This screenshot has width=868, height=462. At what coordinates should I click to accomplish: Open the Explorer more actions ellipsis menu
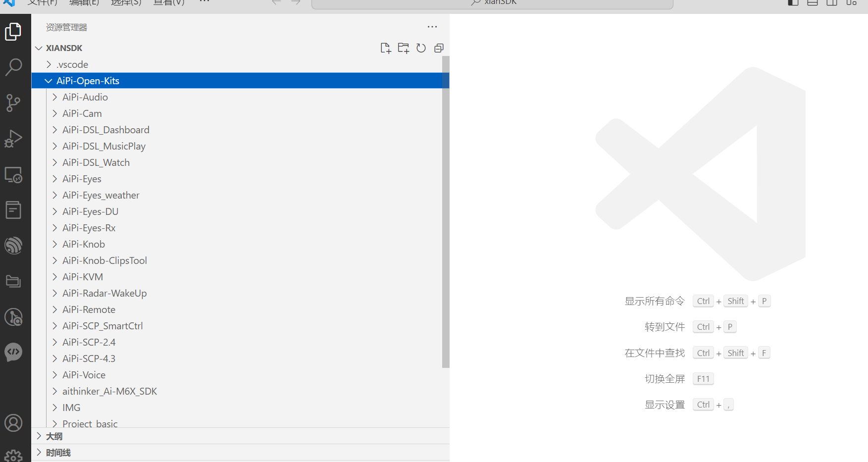[432, 27]
